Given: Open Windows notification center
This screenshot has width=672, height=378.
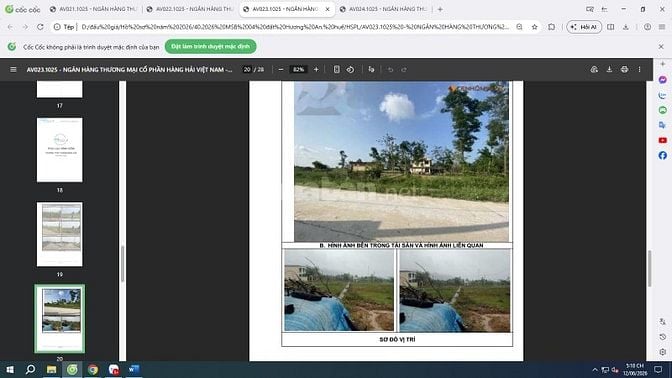Looking at the screenshot, I should pos(658,369).
